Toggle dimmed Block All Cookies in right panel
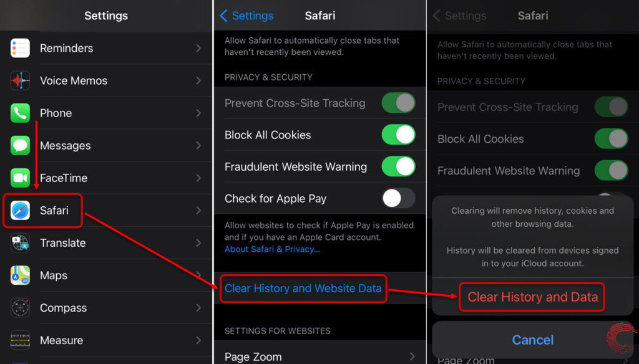Image resolution: width=639 pixels, height=364 pixels. (611, 139)
